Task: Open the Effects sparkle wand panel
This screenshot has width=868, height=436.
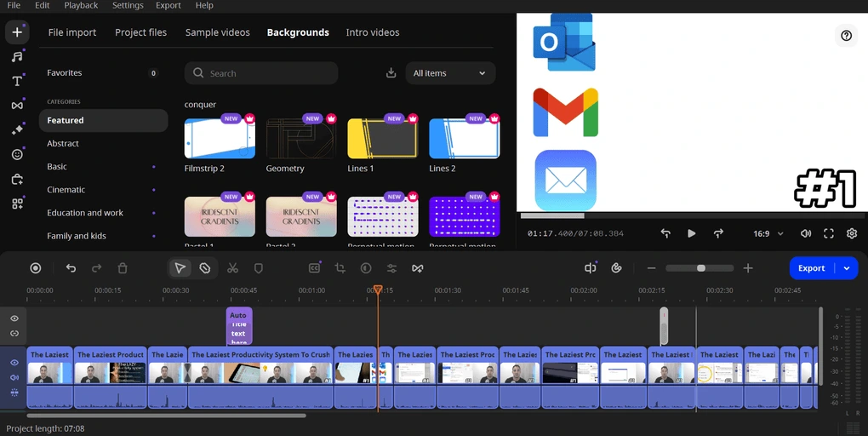Action: point(17,129)
